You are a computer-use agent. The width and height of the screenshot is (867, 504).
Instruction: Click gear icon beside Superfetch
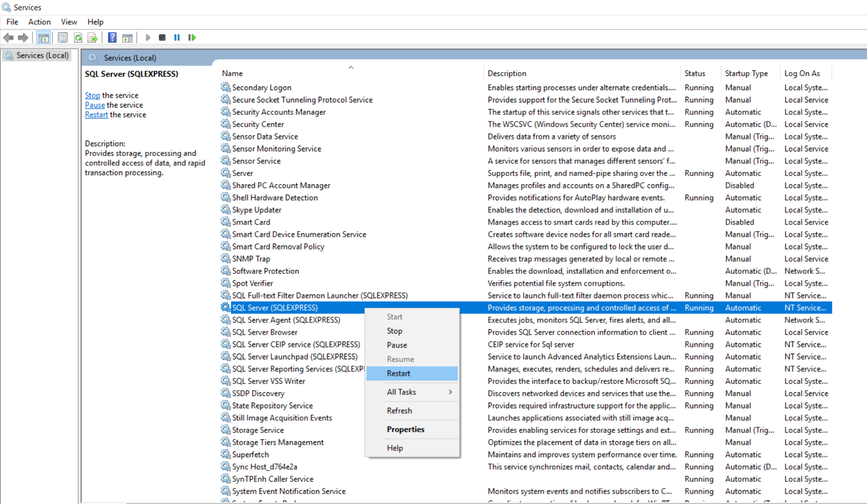pyautogui.click(x=226, y=454)
